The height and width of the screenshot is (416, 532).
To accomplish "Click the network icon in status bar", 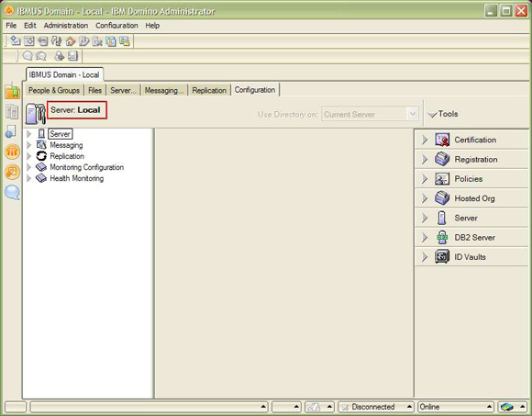I will tap(507, 407).
